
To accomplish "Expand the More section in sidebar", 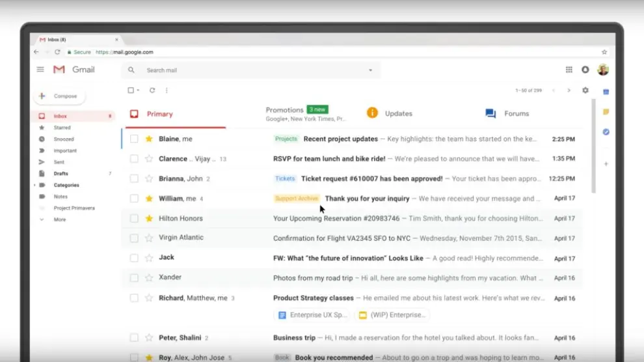I will [59, 219].
